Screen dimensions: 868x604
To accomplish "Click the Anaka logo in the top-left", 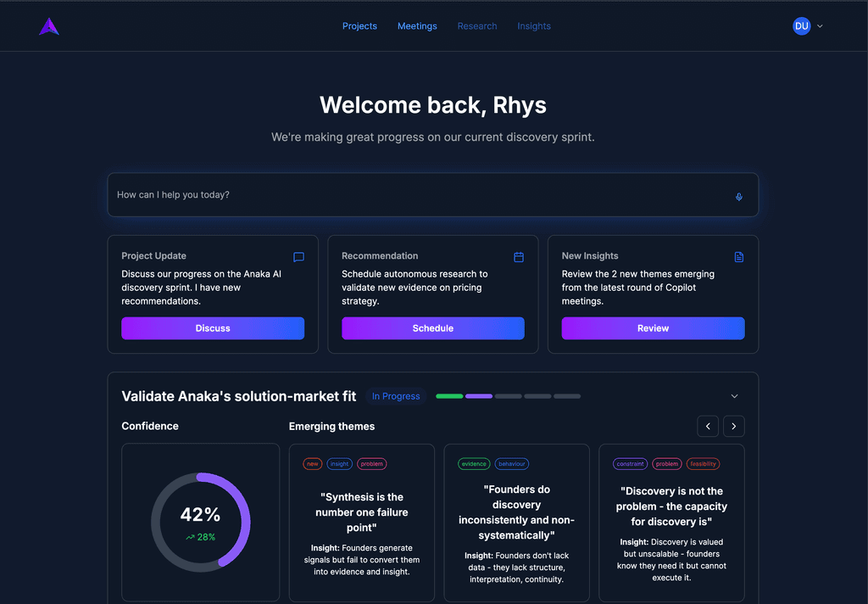I will (x=48, y=25).
